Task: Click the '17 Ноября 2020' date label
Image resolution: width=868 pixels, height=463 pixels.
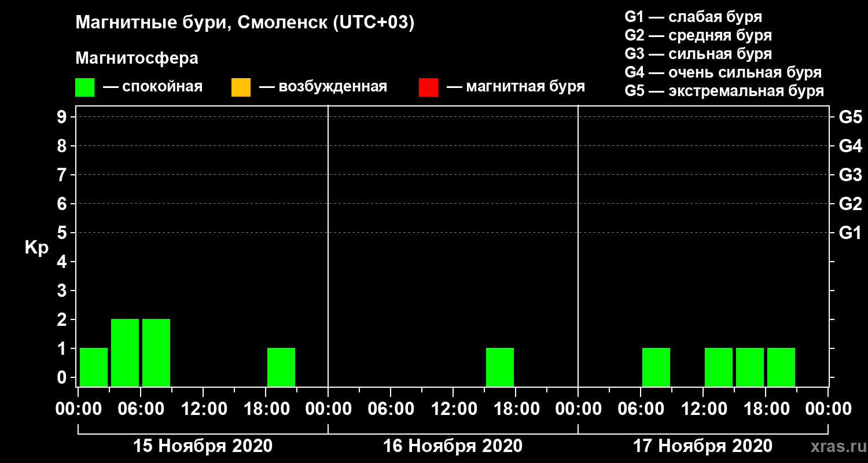Action: [x=703, y=446]
